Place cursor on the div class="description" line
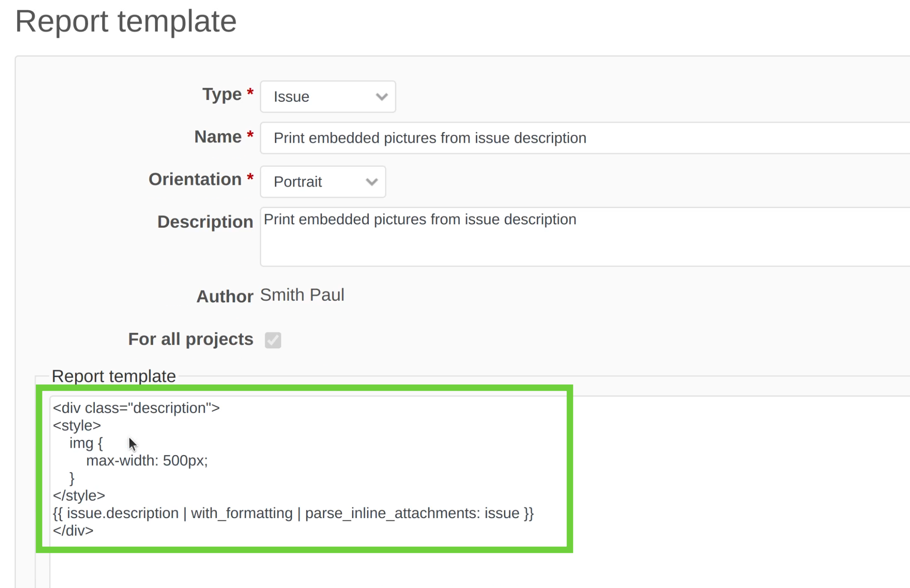 (x=136, y=408)
